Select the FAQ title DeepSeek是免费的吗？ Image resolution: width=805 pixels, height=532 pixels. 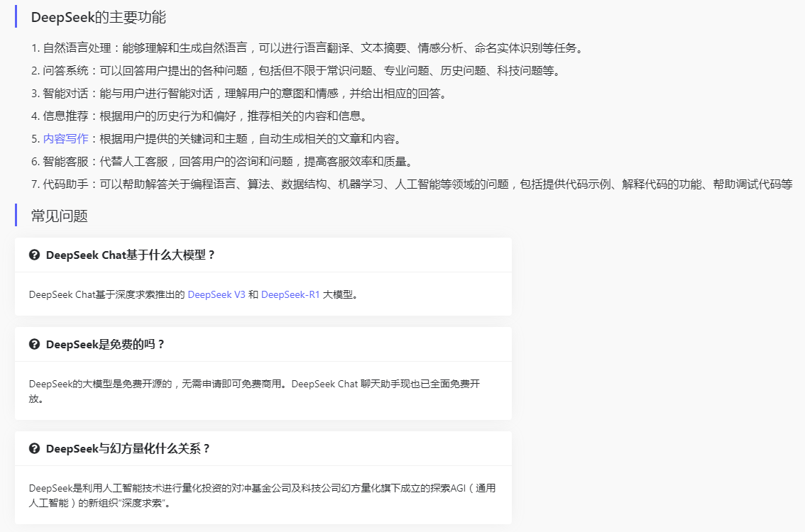[x=105, y=344]
